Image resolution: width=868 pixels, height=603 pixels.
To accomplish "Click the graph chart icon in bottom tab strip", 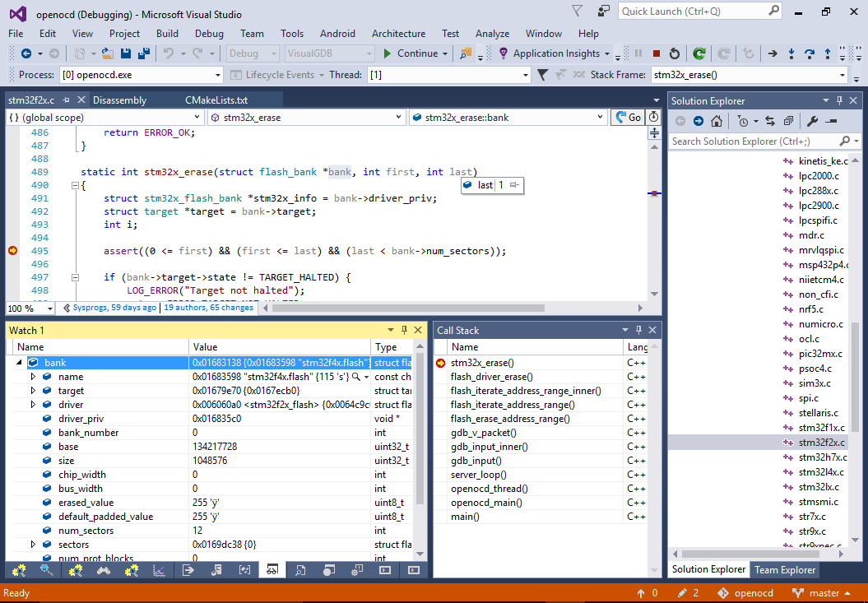I will click(x=159, y=570).
